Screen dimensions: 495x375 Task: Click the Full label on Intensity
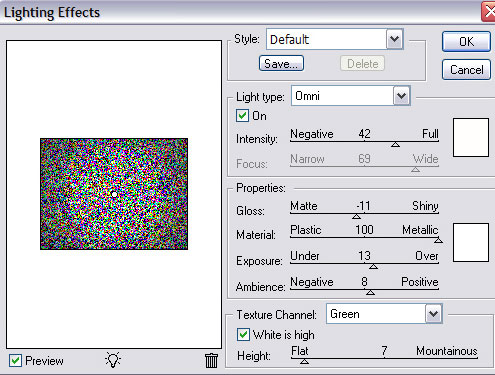click(x=430, y=134)
